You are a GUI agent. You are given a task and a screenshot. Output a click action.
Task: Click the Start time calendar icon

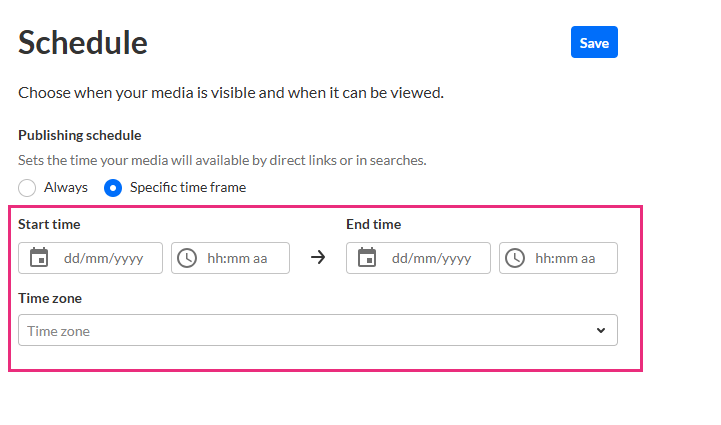39,258
